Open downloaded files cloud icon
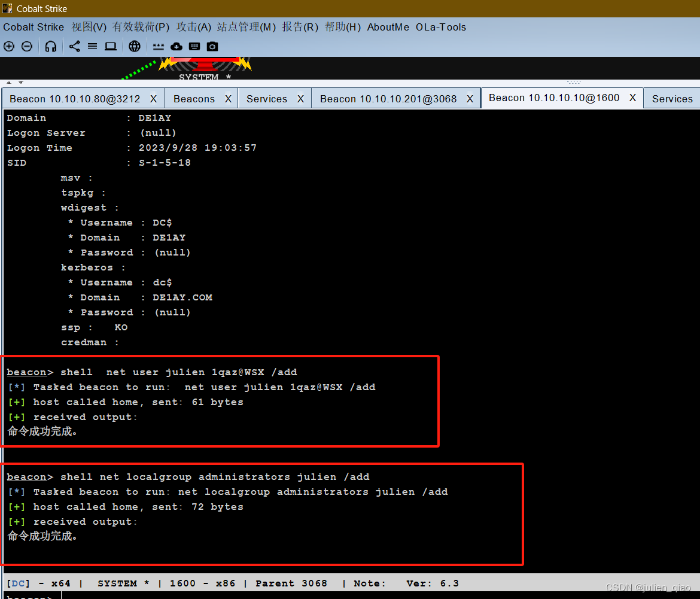700x599 pixels. tap(176, 47)
